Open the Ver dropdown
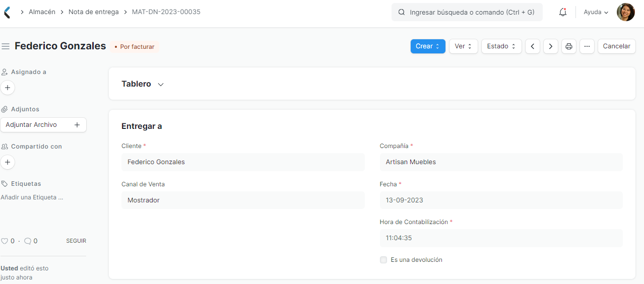The image size is (644, 284). 464,46
